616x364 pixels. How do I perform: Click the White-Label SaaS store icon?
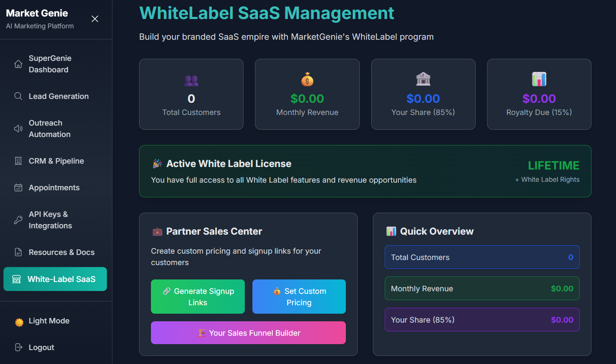(x=18, y=279)
